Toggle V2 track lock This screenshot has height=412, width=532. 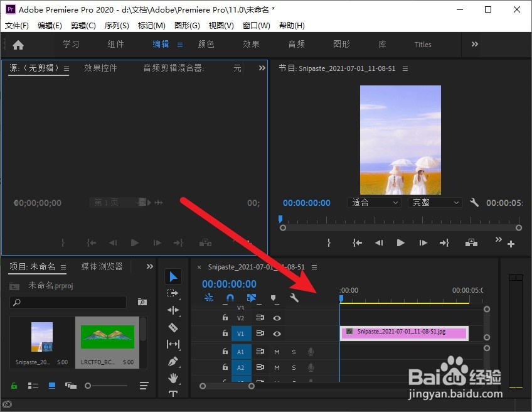pyautogui.click(x=225, y=318)
